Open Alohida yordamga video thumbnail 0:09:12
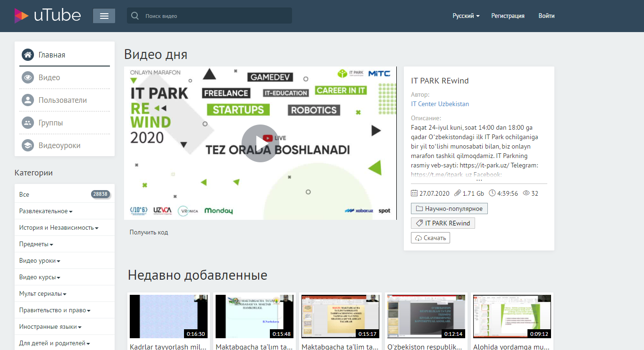 click(512, 317)
